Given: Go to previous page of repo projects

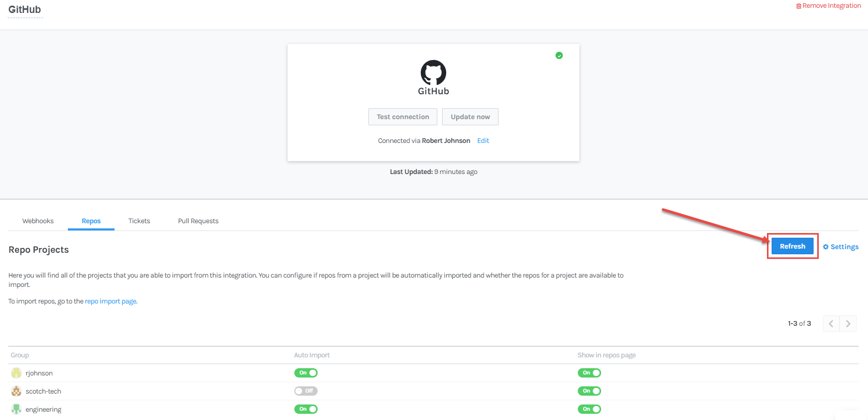Looking at the screenshot, I should 831,324.
